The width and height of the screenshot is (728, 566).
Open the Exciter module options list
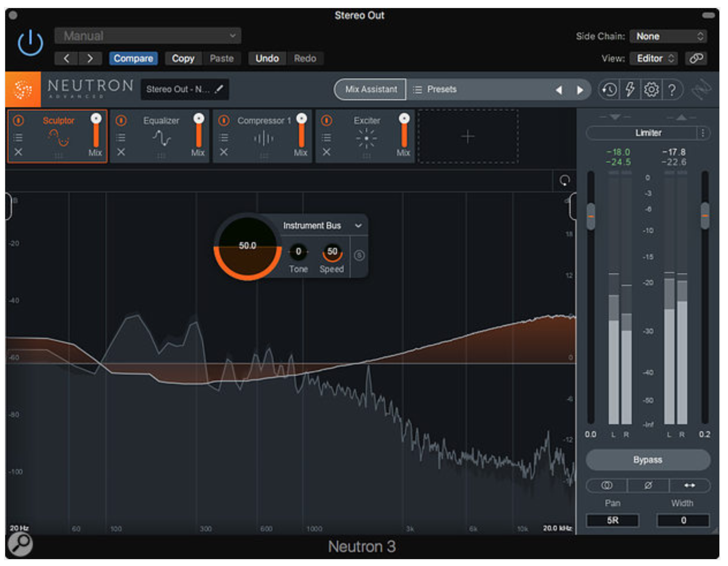point(326,137)
